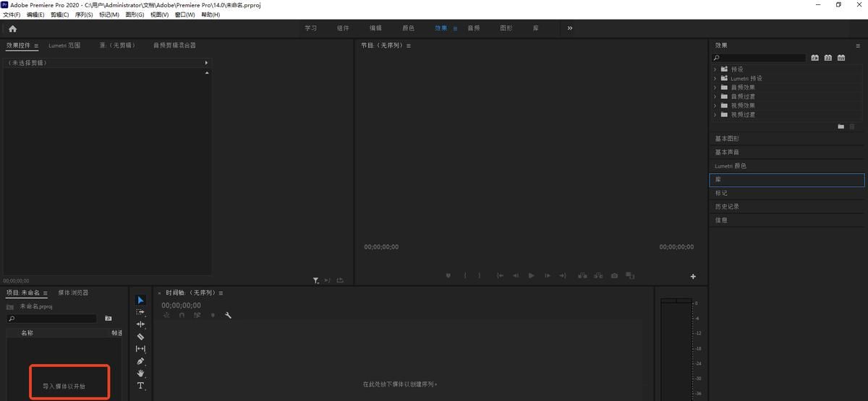
Task: Expand the 预设 folder
Action: coord(715,69)
